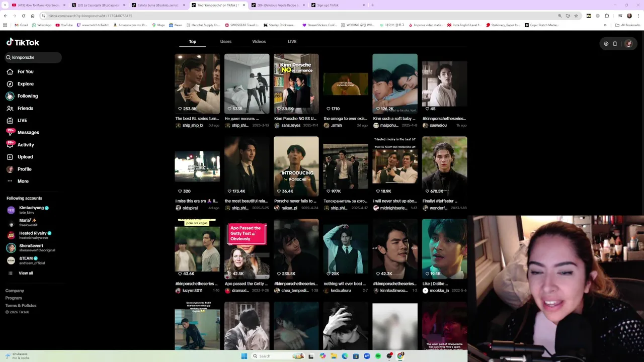Open the Chrome Extensions puzzle icon
644x362 pixels.
point(607,16)
